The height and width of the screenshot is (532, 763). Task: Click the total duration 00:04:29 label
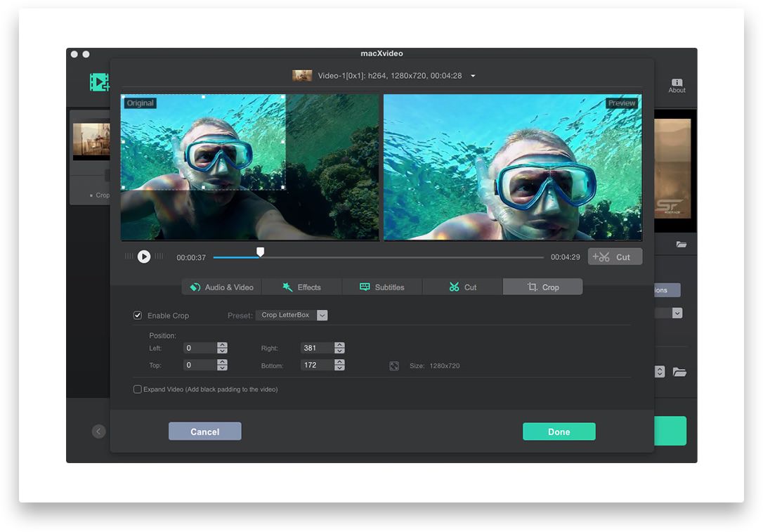point(566,257)
